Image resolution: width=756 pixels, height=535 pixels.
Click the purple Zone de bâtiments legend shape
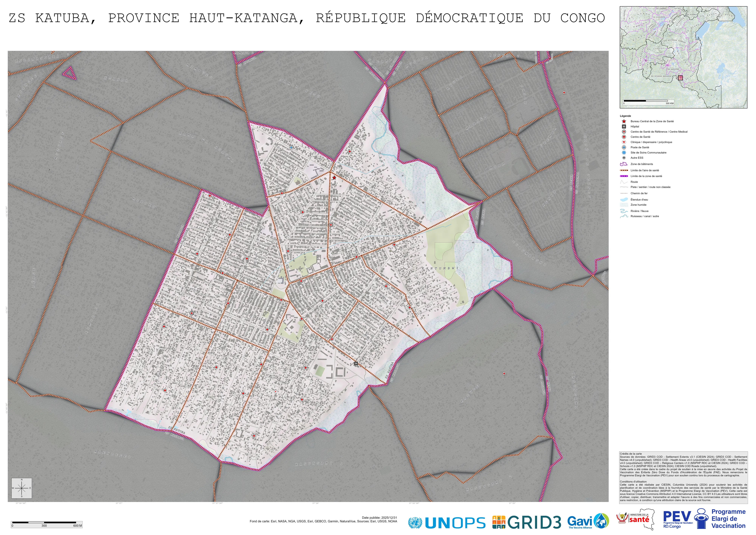[624, 164]
